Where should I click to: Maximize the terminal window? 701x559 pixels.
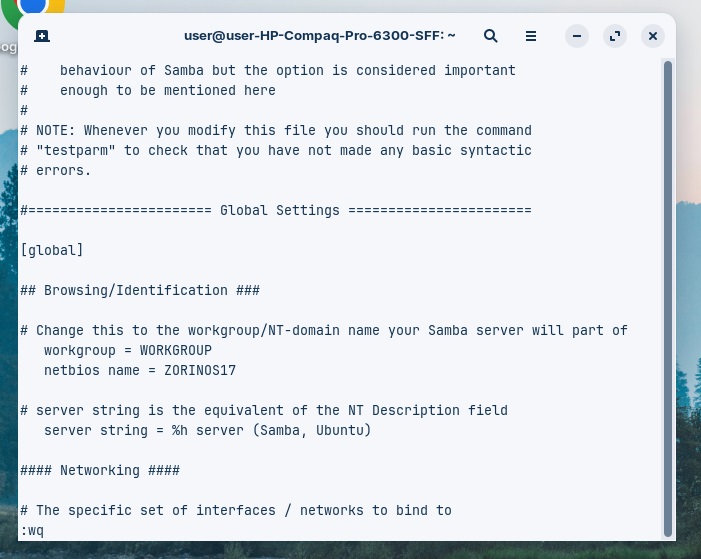615,36
